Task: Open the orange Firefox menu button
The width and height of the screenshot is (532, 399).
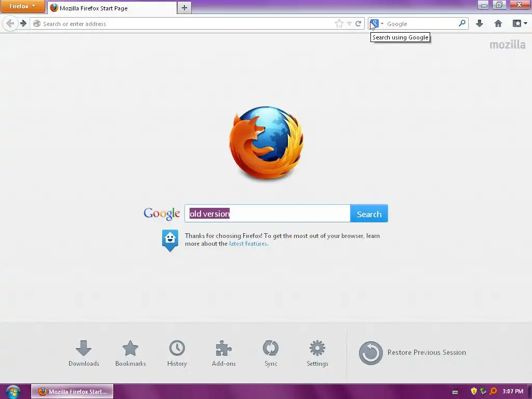Action: tap(22, 6)
